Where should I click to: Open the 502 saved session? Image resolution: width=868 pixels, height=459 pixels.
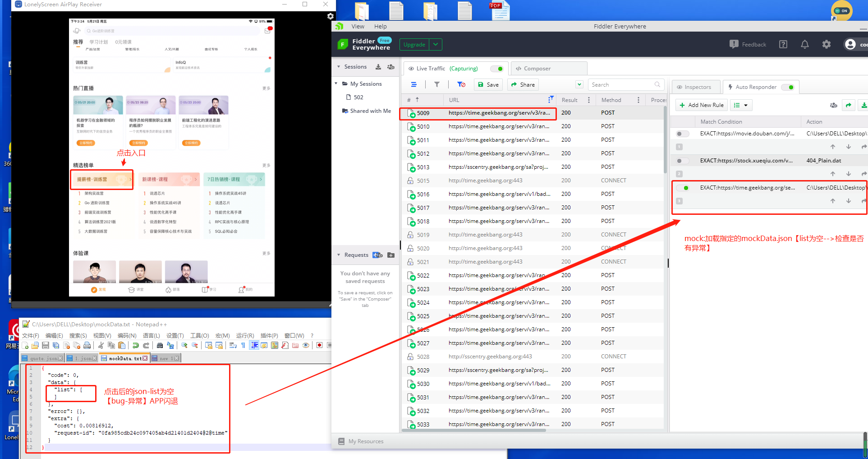pos(354,97)
